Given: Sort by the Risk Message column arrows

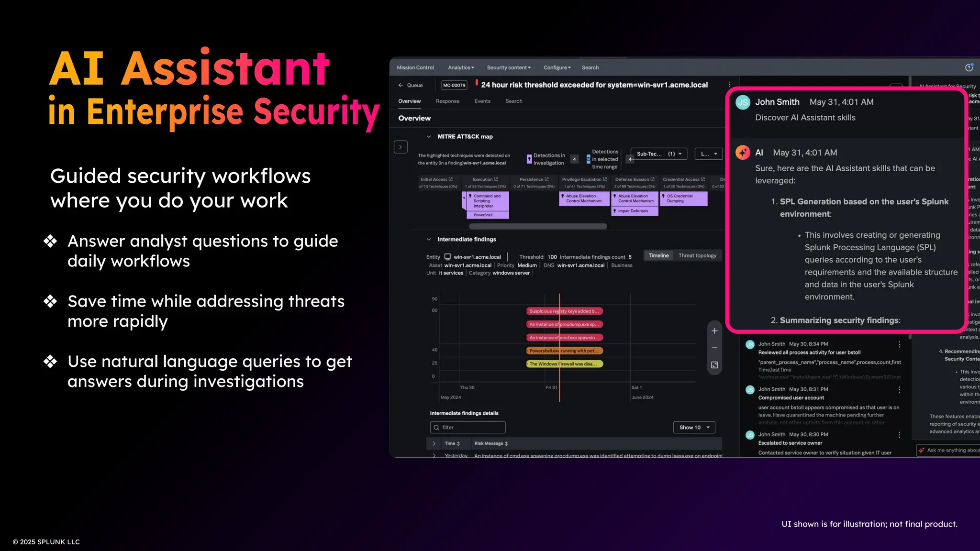Looking at the screenshot, I should tap(506, 444).
